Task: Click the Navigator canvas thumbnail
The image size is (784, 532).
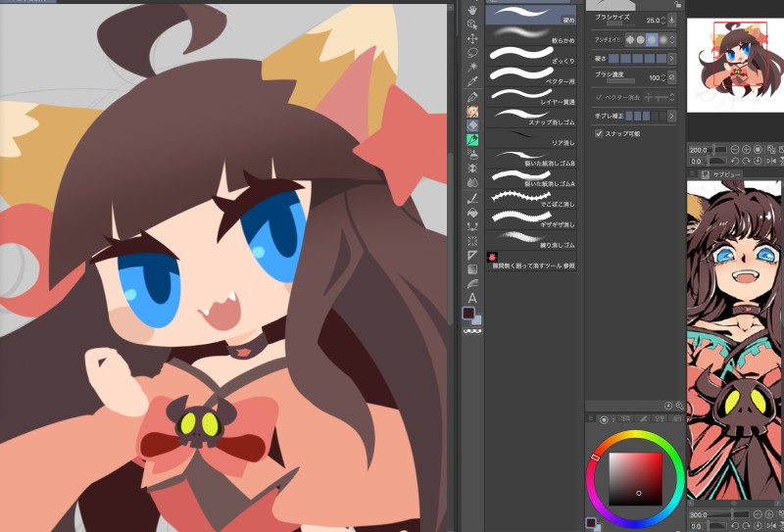Action: (735, 65)
